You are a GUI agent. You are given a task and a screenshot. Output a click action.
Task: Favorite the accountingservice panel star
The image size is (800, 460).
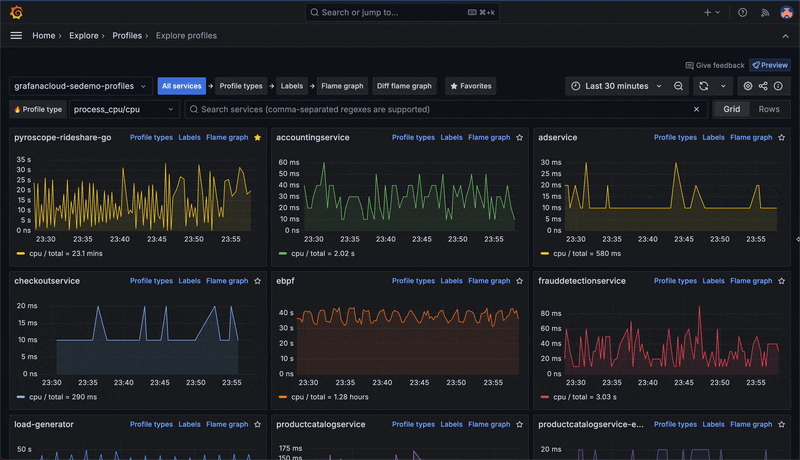point(519,137)
